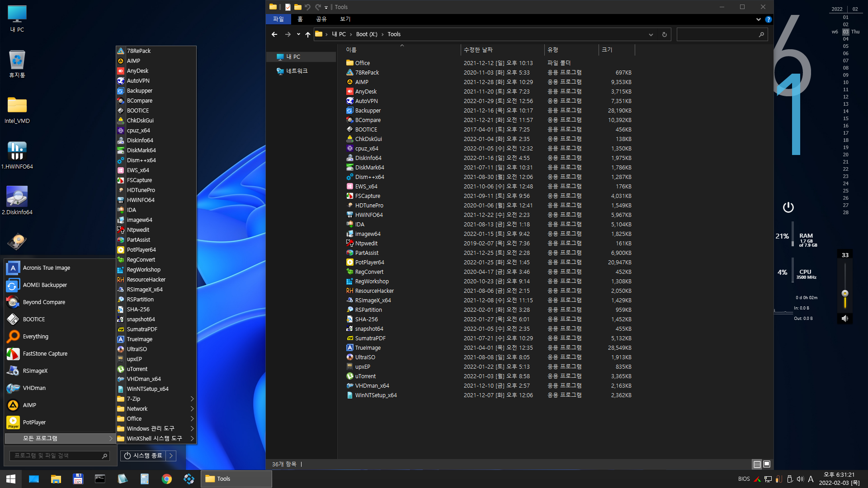This screenshot has width=868, height=488.
Task: Launch Acronis True Image from start menu
Action: (x=60, y=268)
